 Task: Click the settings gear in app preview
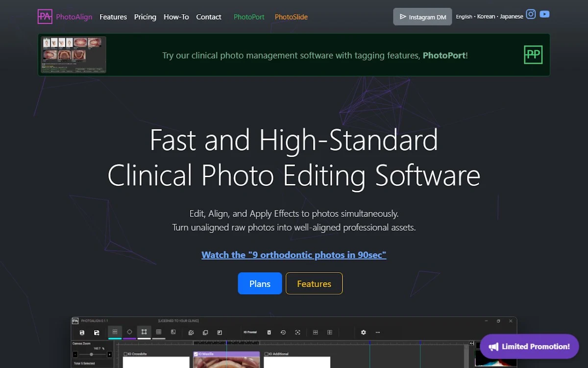click(x=364, y=332)
